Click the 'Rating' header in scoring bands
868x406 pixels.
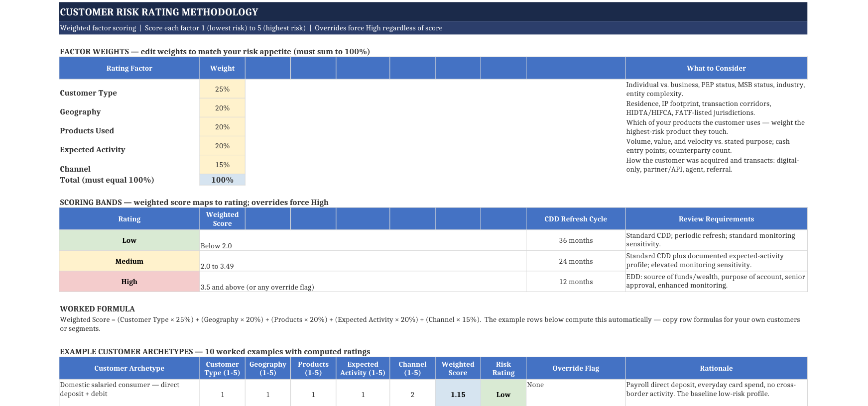coord(129,219)
